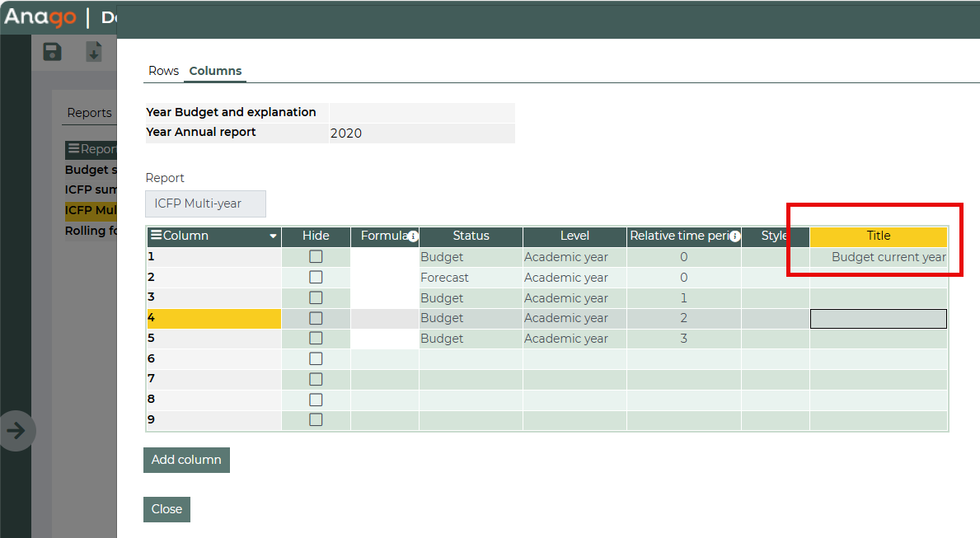This screenshot has height=538, width=980.
Task: Click the Year Annual report 2020 field
Action: click(421, 133)
